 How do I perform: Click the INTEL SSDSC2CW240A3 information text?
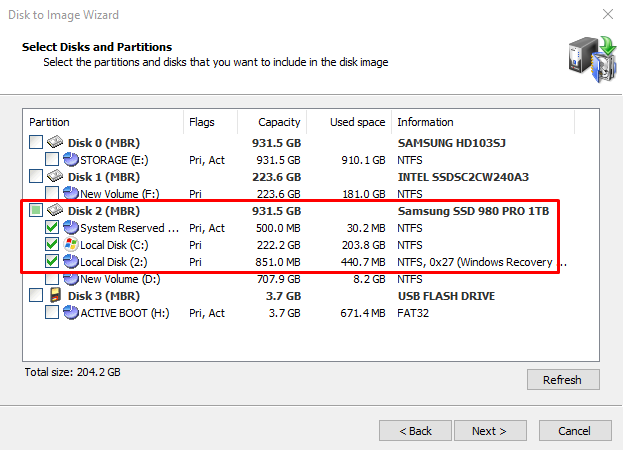463,177
